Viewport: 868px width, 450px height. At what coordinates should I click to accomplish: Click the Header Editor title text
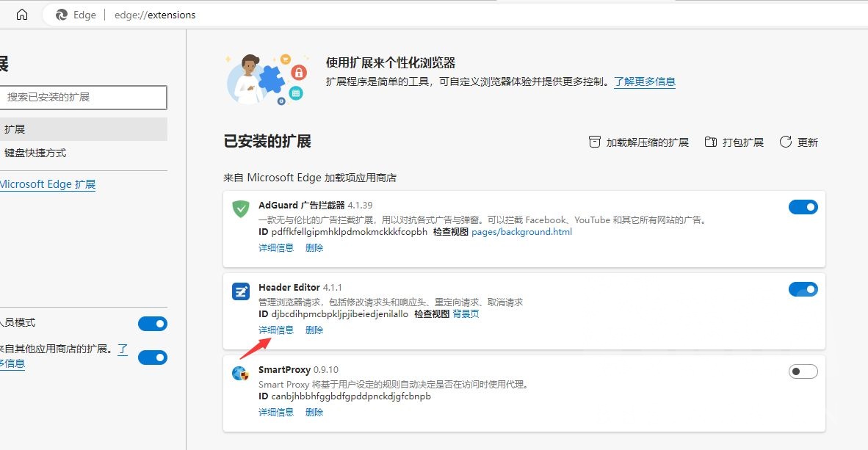coord(289,287)
